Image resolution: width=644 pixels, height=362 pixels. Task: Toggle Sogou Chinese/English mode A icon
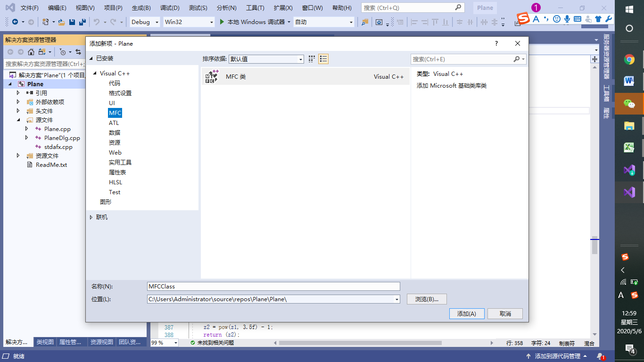536,19
